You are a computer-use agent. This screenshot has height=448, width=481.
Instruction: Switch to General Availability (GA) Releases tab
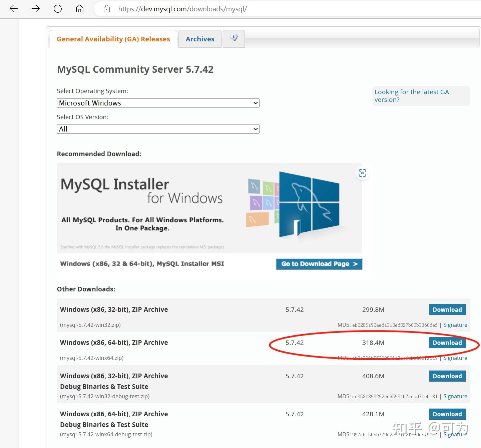click(x=113, y=39)
